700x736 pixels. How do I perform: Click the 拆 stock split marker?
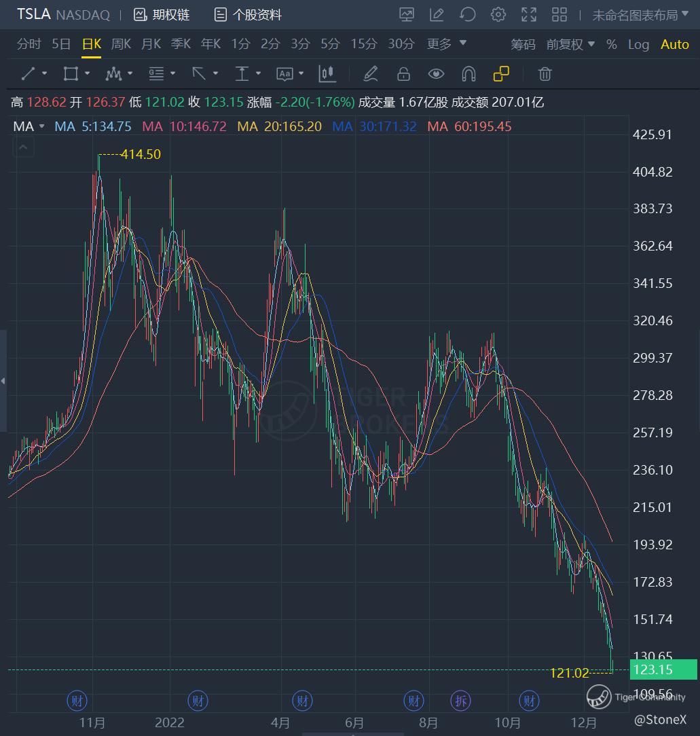click(x=461, y=701)
